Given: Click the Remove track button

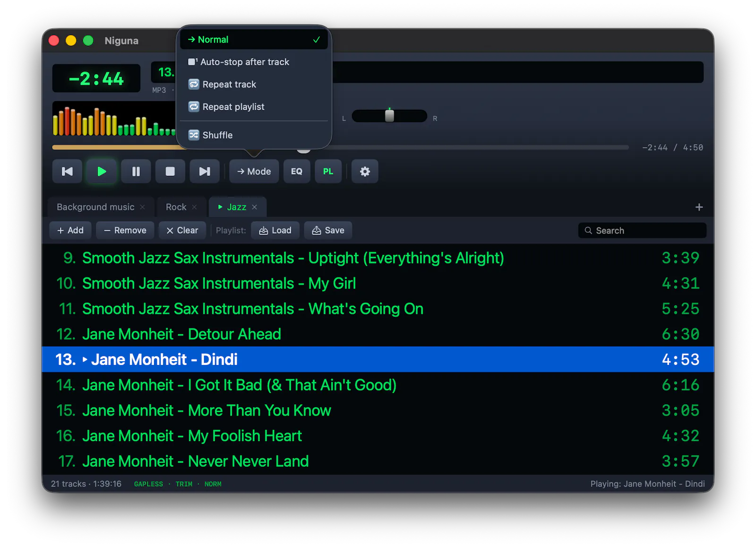Looking at the screenshot, I should [125, 230].
